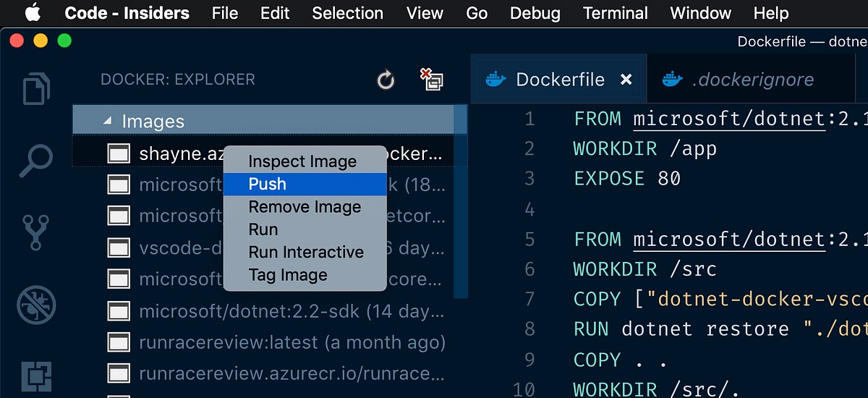This screenshot has width=868, height=398.
Task: Choose Remove Image from context menu
Action: coord(305,207)
